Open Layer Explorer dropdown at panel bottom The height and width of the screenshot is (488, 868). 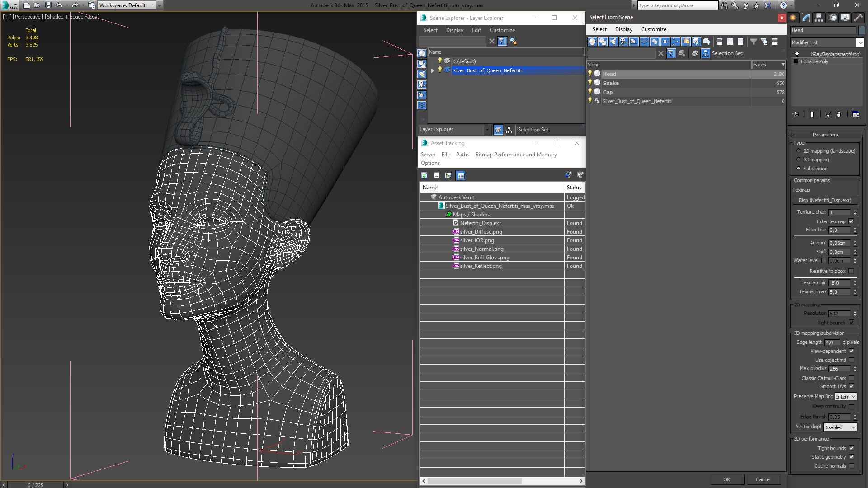(x=487, y=130)
